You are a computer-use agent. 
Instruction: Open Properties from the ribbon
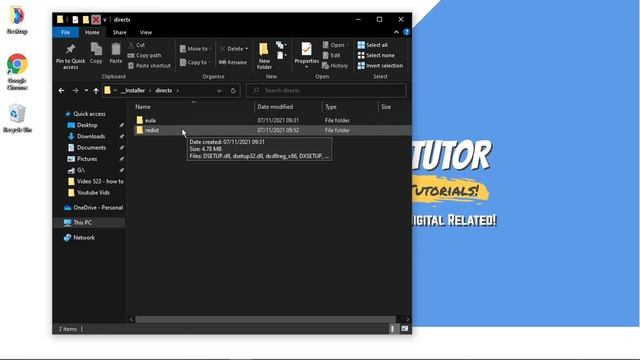click(x=307, y=55)
